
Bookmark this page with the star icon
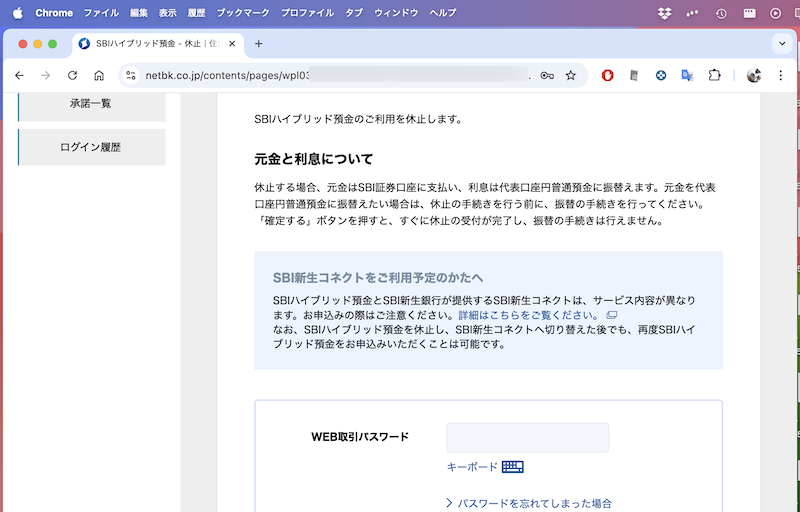pos(571,75)
